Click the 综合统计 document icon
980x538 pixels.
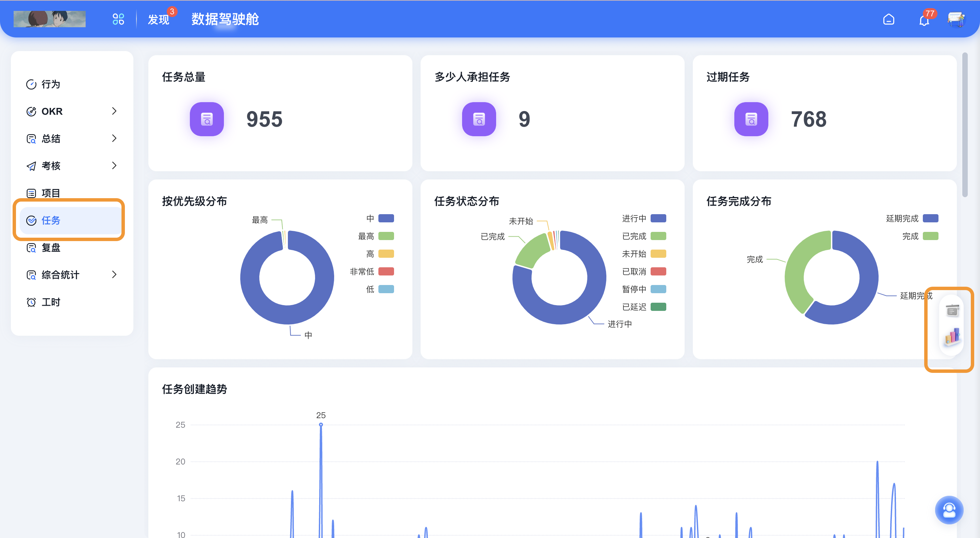tap(31, 274)
